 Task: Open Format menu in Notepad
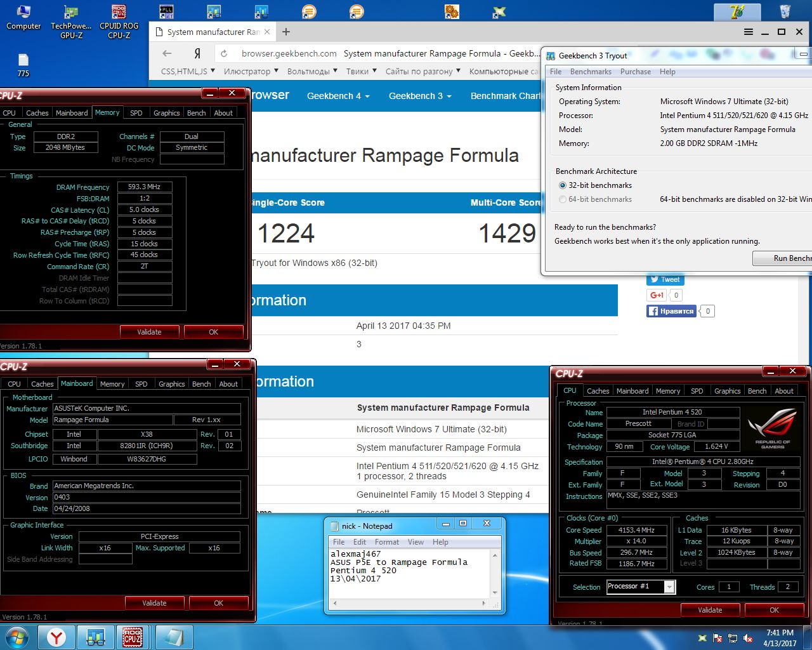pos(387,542)
